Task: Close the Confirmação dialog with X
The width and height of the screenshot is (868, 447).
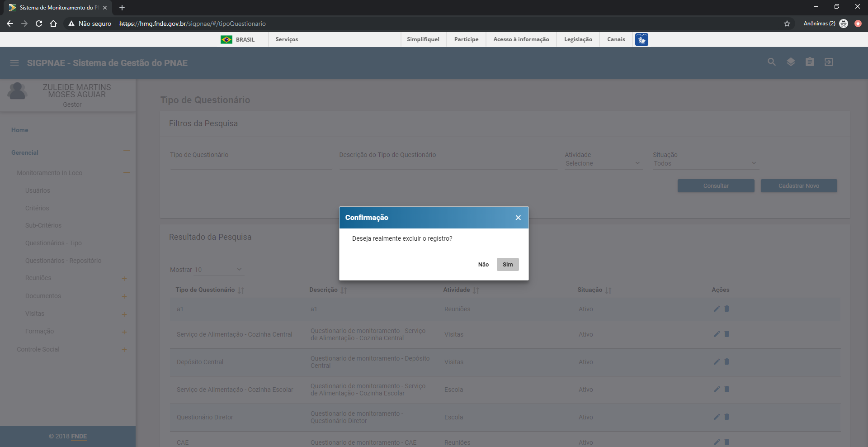Action: 518,218
